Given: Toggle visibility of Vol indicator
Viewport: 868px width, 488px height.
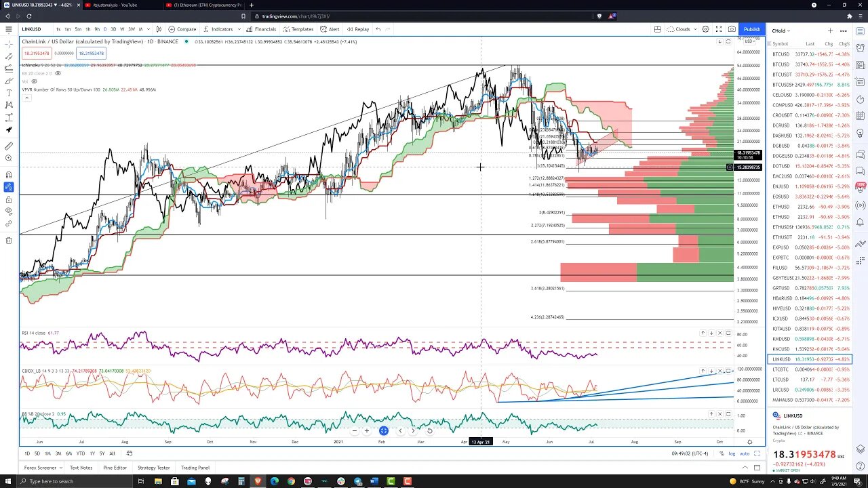Looking at the screenshot, I should pos(34,81).
